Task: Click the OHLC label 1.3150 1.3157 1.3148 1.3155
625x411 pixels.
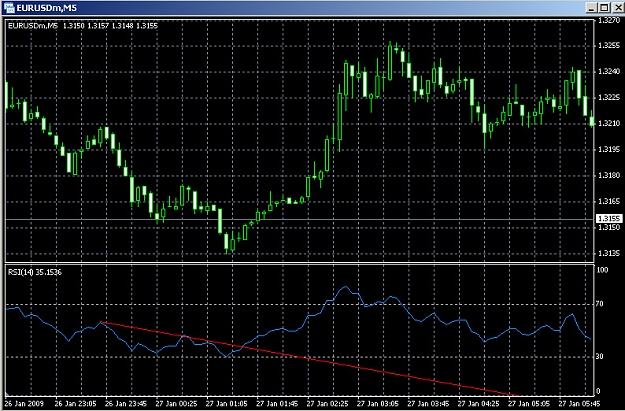Action: coord(110,26)
